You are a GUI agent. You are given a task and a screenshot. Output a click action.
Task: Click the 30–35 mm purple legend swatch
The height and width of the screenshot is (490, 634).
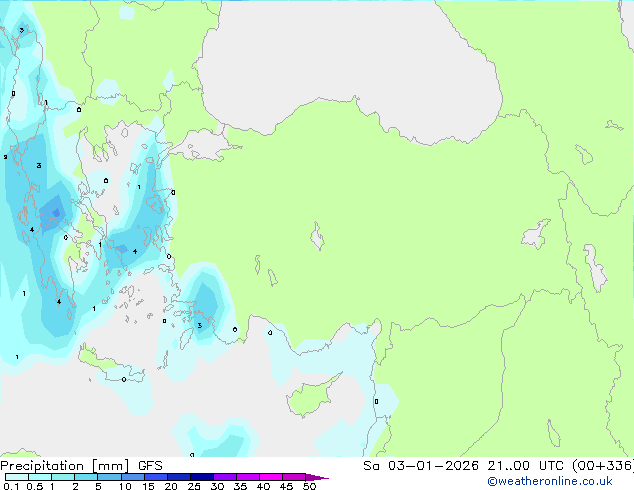click(x=224, y=477)
